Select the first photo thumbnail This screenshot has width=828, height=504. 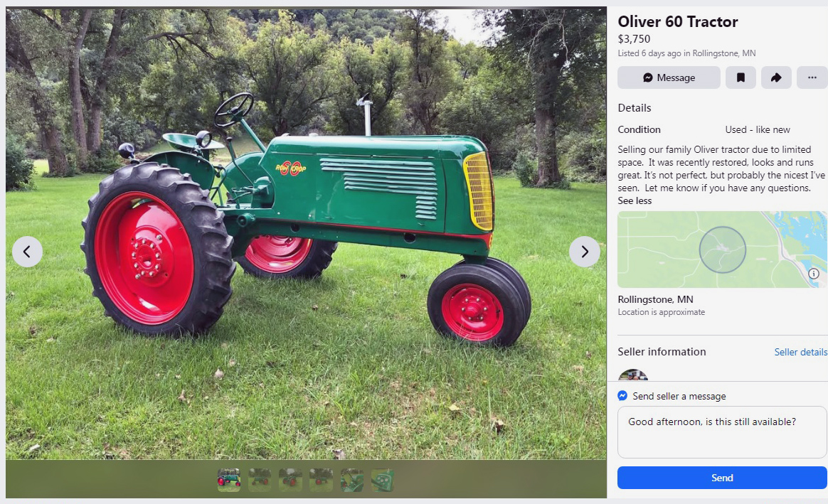pyautogui.click(x=228, y=480)
